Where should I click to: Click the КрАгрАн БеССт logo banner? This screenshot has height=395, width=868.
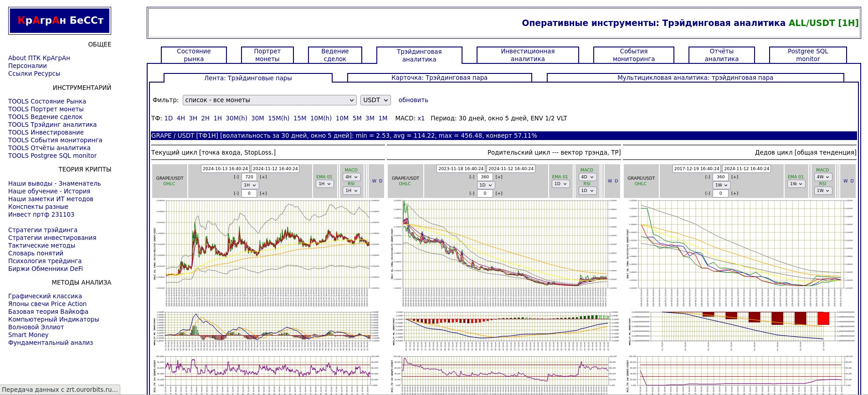tap(60, 21)
